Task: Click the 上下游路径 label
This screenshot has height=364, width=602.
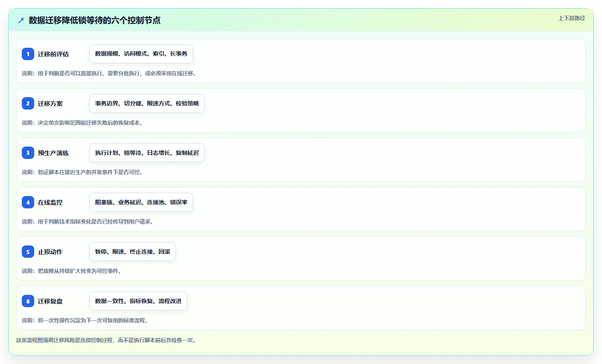Action: tap(572, 18)
